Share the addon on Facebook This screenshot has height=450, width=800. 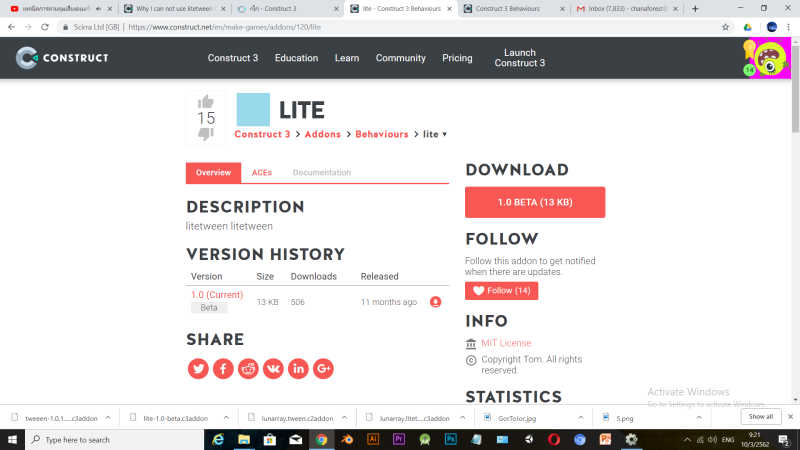(x=223, y=368)
